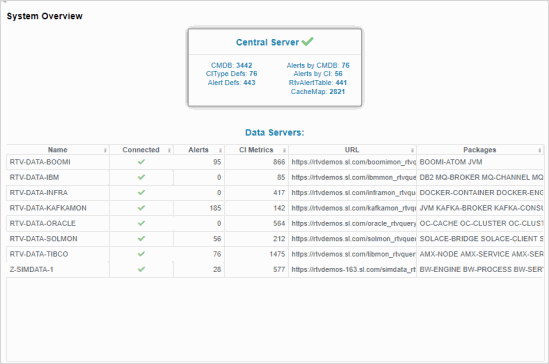Click the Central Server green checkmark icon
Image resolution: width=549 pixels, height=364 pixels.
(308, 42)
